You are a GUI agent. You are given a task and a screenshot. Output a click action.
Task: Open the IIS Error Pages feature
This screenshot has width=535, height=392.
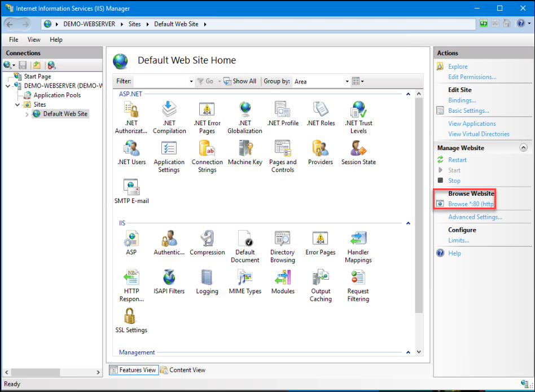click(x=321, y=243)
